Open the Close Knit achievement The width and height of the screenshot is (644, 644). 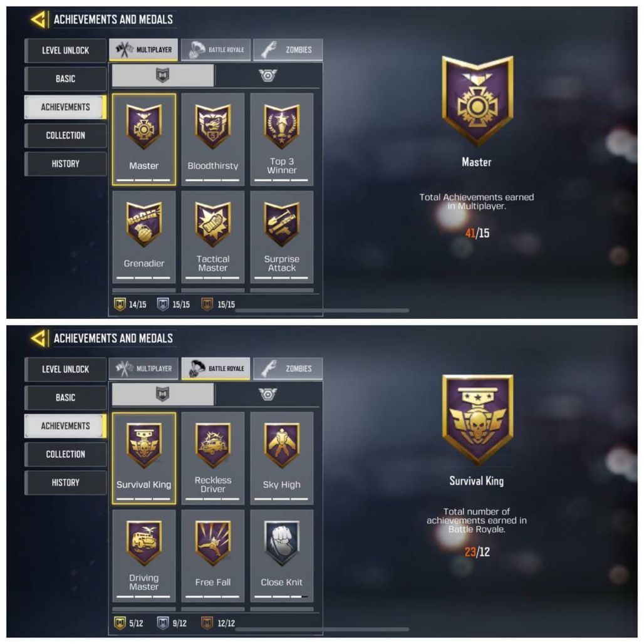click(282, 556)
